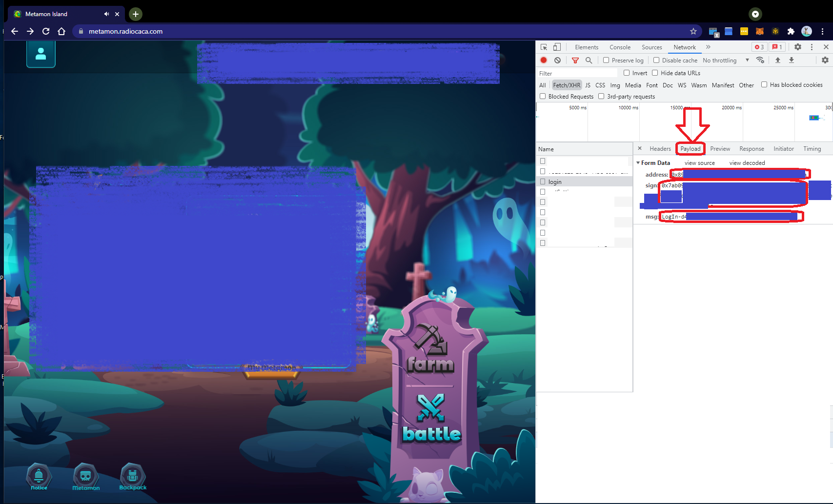This screenshot has height=504, width=833.
Task: Open the Notice bell icon
Action: pyautogui.click(x=39, y=477)
